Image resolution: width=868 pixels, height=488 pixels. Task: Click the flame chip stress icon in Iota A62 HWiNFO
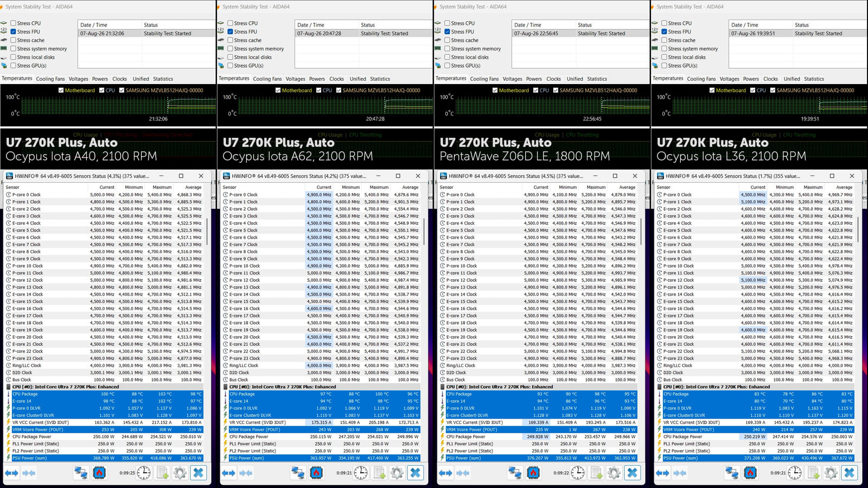tap(316, 473)
